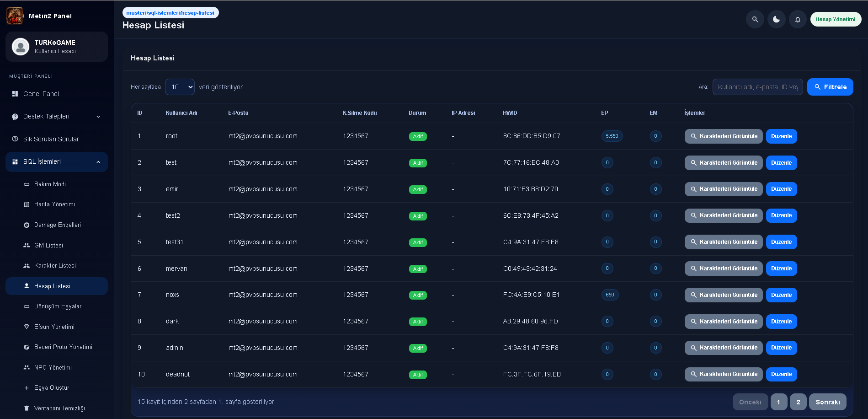Viewport: 868px width, 419px height.
Task: Click the EP badge 5.550 for root
Action: coord(612,136)
